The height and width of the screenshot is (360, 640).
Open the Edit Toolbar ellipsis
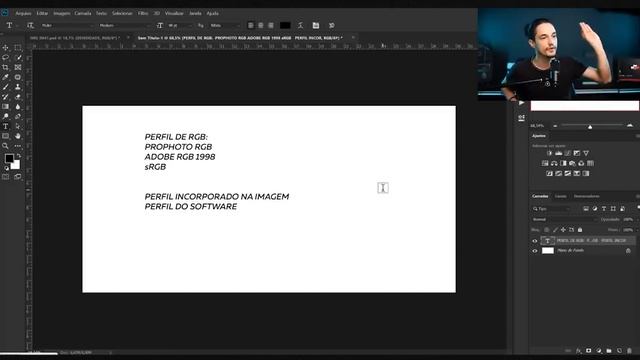click(18, 146)
